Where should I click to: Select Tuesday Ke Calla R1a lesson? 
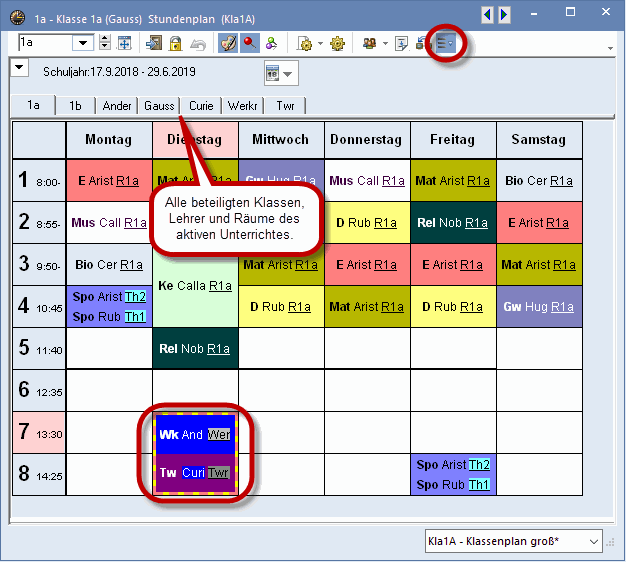[195, 286]
